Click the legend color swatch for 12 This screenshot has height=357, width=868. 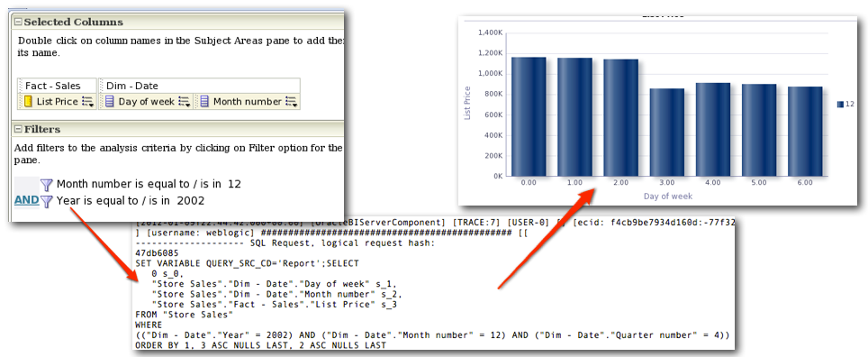[x=840, y=105]
